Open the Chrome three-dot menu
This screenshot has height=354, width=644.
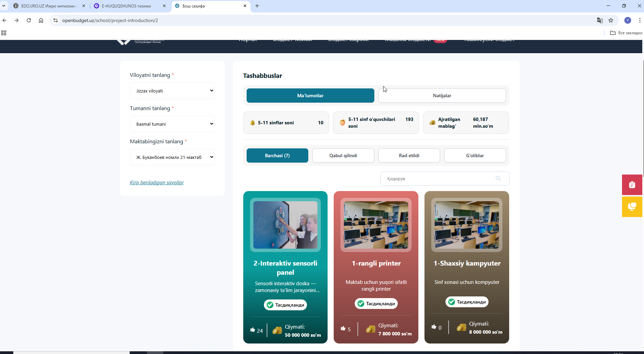[x=640, y=20]
